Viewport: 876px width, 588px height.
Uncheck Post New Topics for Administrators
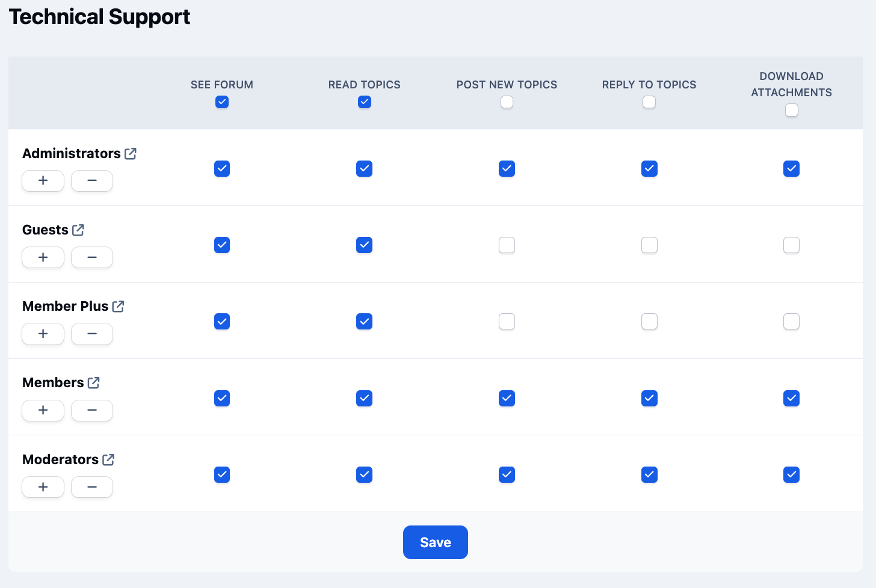pyautogui.click(x=507, y=169)
